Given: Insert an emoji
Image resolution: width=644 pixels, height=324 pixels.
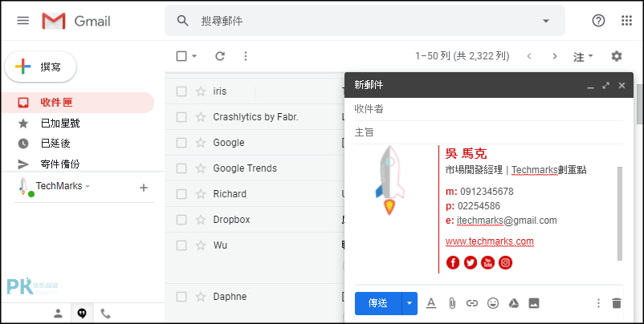Looking at the screenshot, I should pos(493,303).
